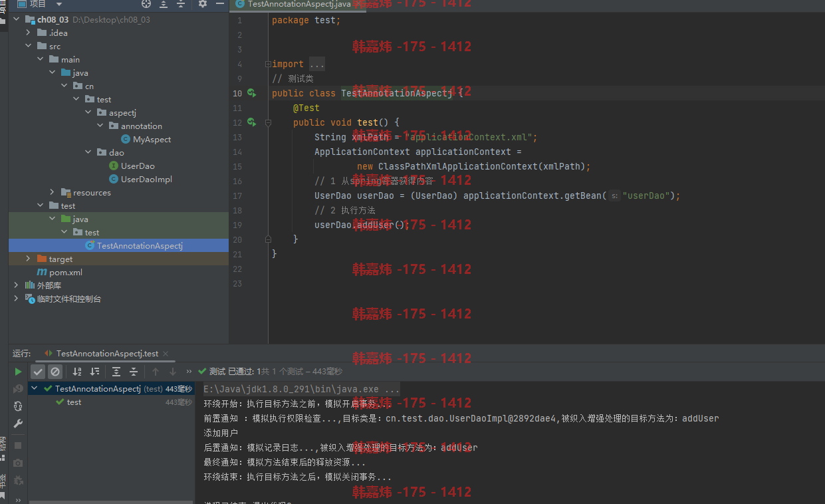Collapse the main folder arrow
Screen dimensions: 825x504
pyautogui.click(x=41, y=59)
